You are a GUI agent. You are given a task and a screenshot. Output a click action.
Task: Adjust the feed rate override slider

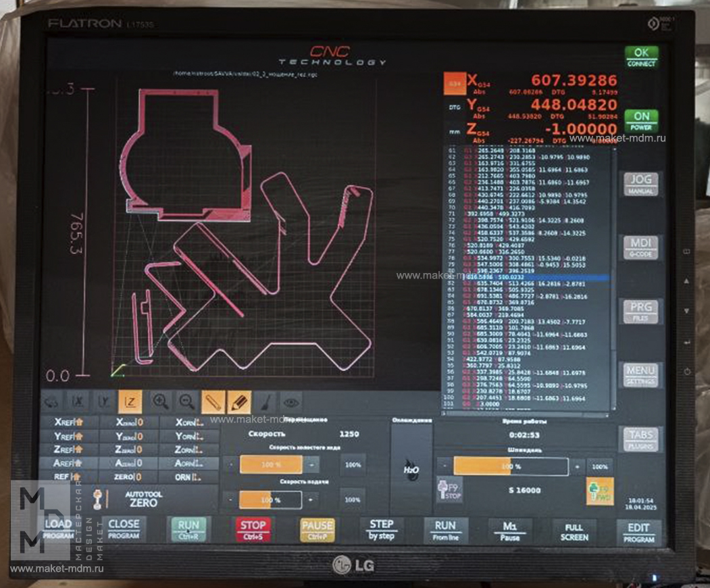point(270,499)
